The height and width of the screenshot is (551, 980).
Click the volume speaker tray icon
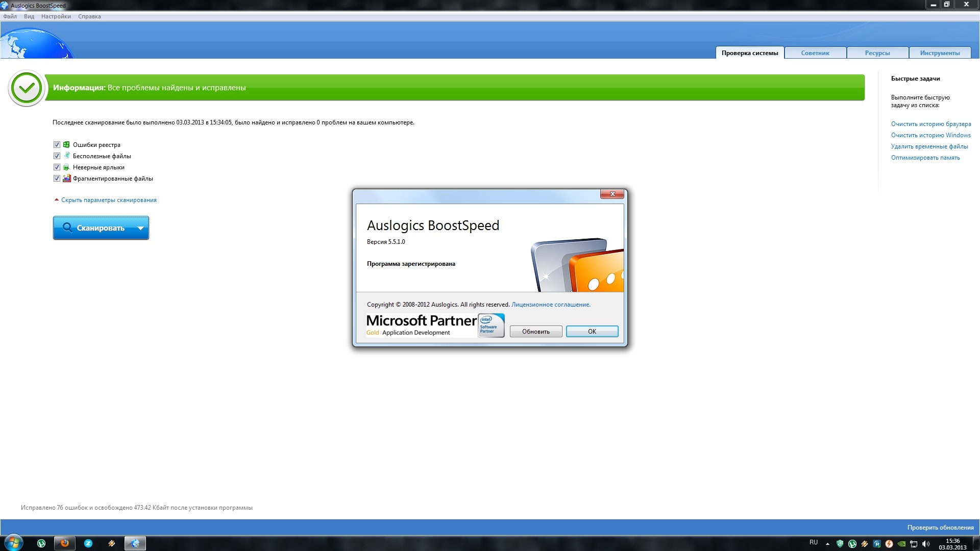point(926,544)
